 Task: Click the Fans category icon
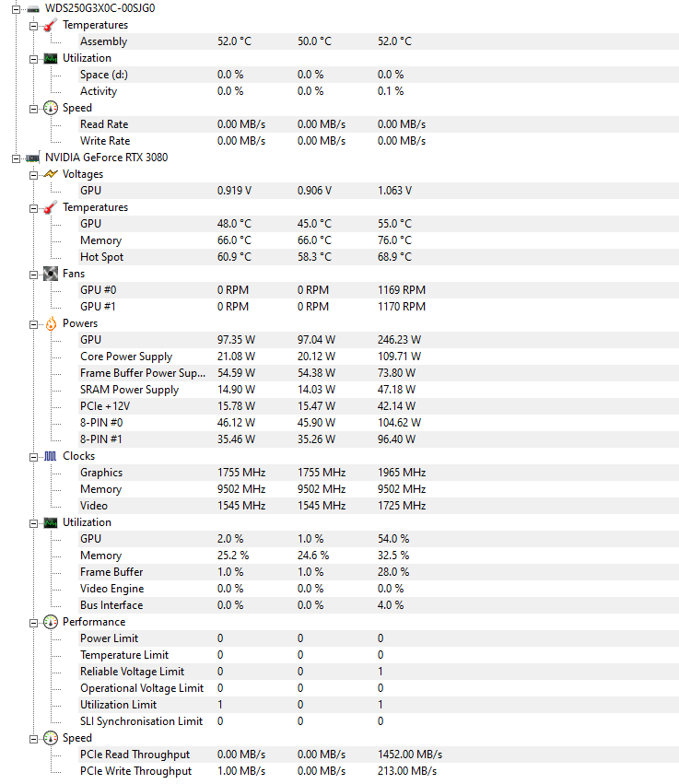click(x=51, y=274)
